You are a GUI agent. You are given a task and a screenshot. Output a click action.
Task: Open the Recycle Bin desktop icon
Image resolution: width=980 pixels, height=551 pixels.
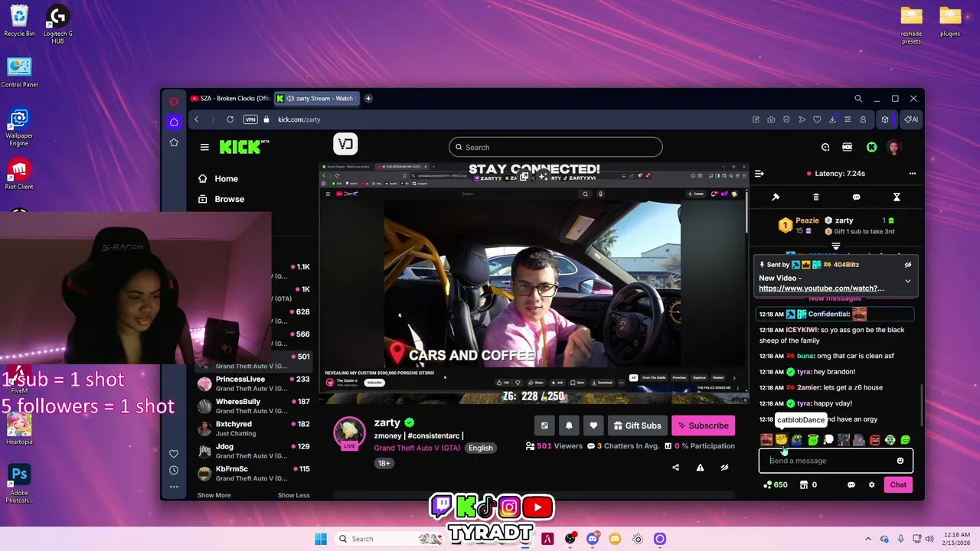(x=19, y=21)
